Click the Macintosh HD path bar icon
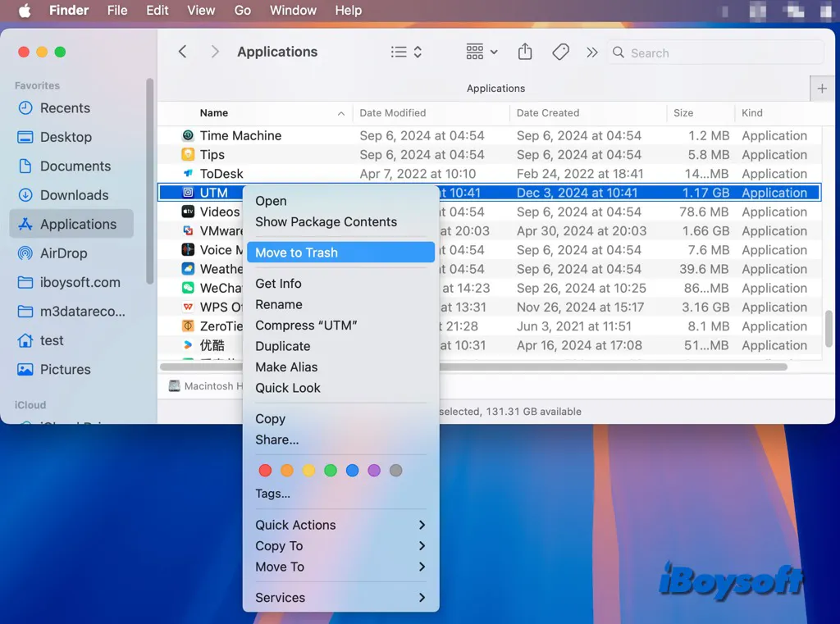The width and height of the screenshot is (840, 624). 174,385
